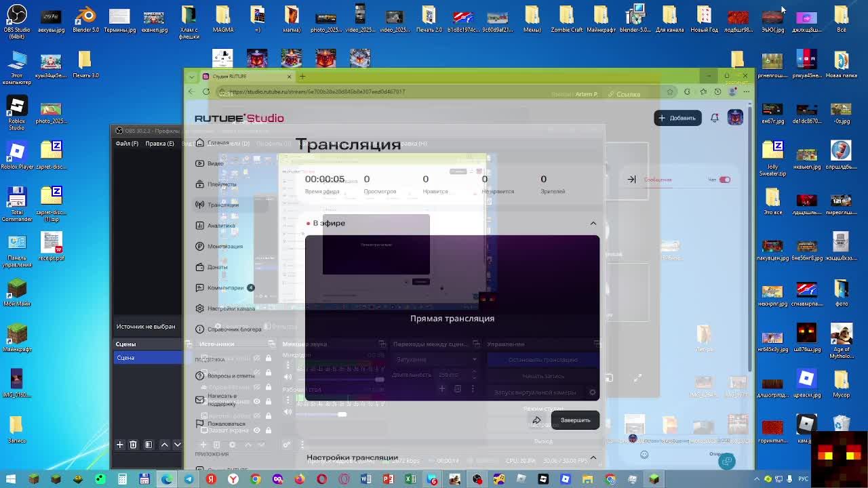Open Настройки канала in RUTUBE Studio
This screenshot has width=868, height=488.
[x=226, y=308]
